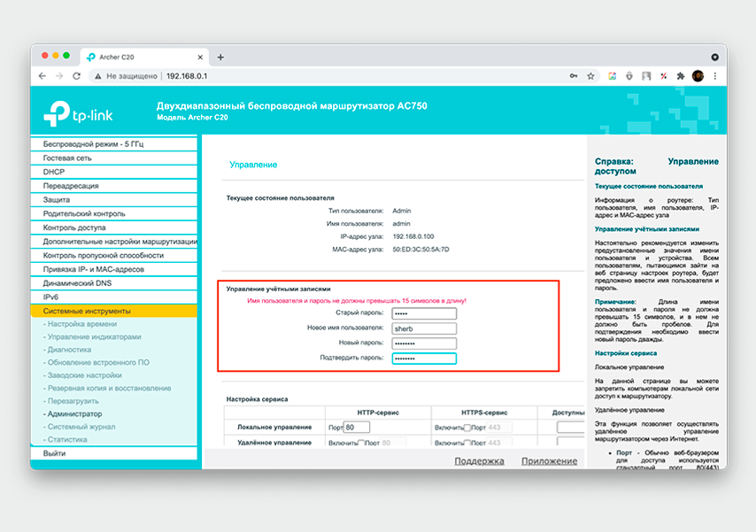Click Подтвердить пароль field
Viewport: 756px width, 532px height.
point(424,359)
